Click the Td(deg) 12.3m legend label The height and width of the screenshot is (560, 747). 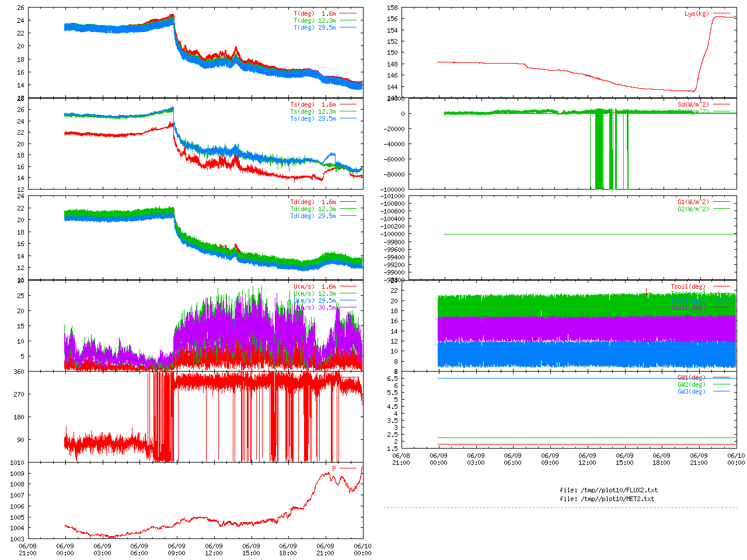(x=313, y=209)
